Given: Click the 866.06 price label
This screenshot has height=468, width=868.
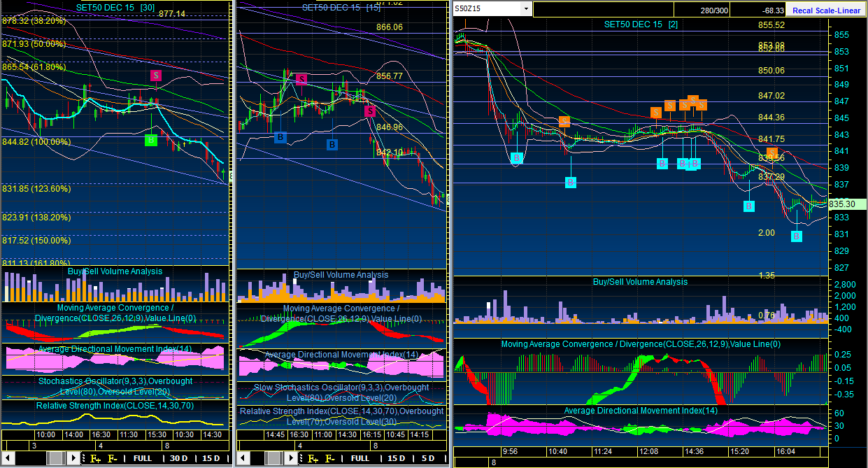Looking at the screenshot, I should click(x=390, y=27).
